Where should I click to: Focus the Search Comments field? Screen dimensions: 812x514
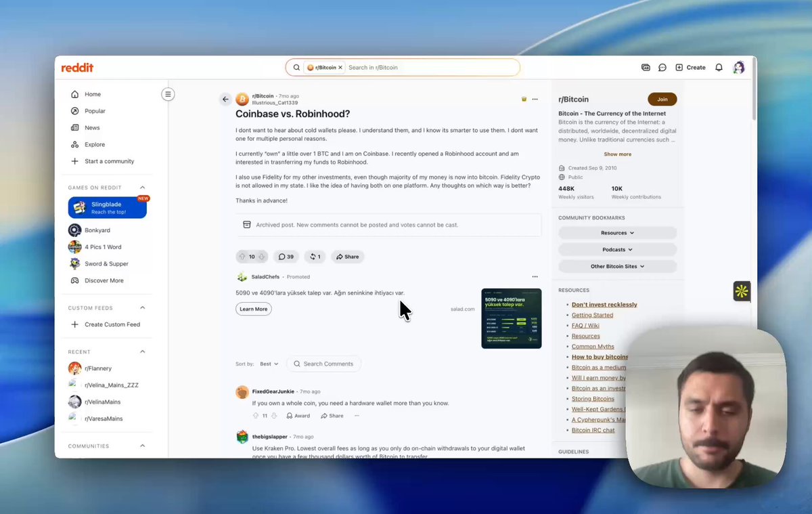tap(323, 364)
